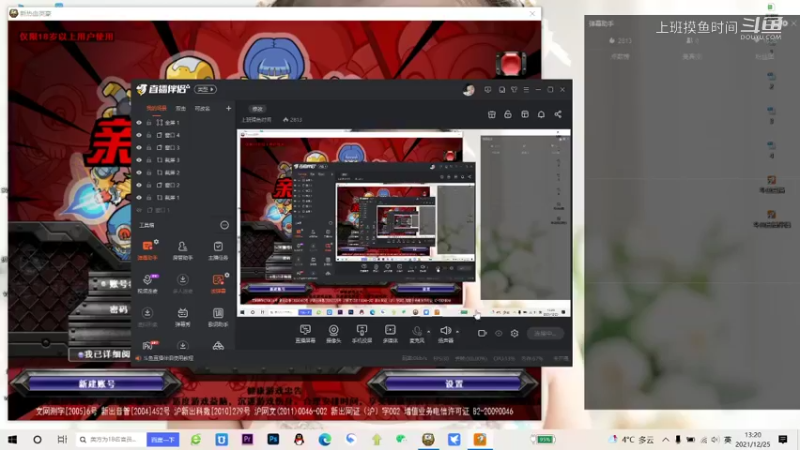The height and width of the screenshot is (450, 800).
Task: Select the orange active scene tab
Action: point(157,109)
